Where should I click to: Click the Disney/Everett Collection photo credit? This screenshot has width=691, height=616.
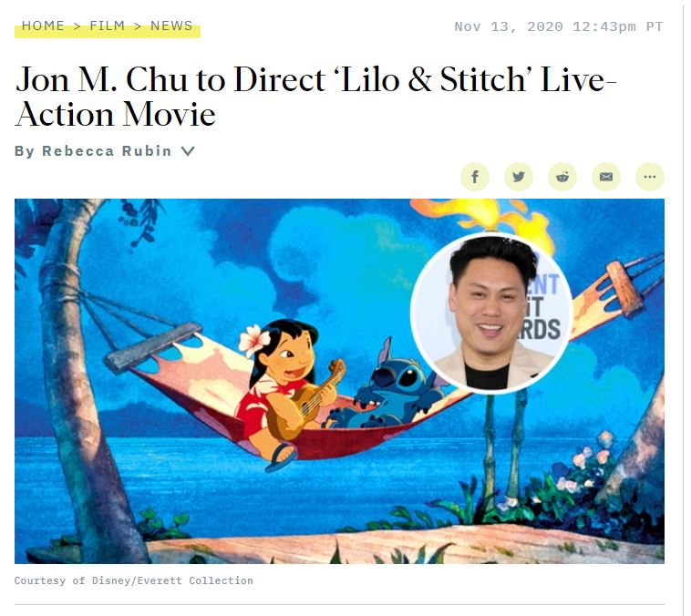click(x=133, y=580)
